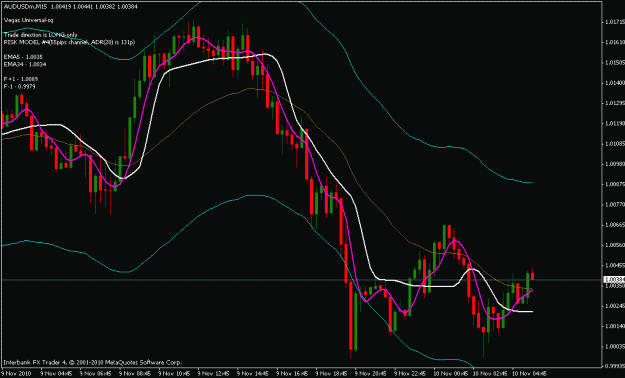Image resolution: width=625 pixels, height=378 pixels.
Task: Click the '10 Nov 04:45' time axis label
Action: [529, 374]
